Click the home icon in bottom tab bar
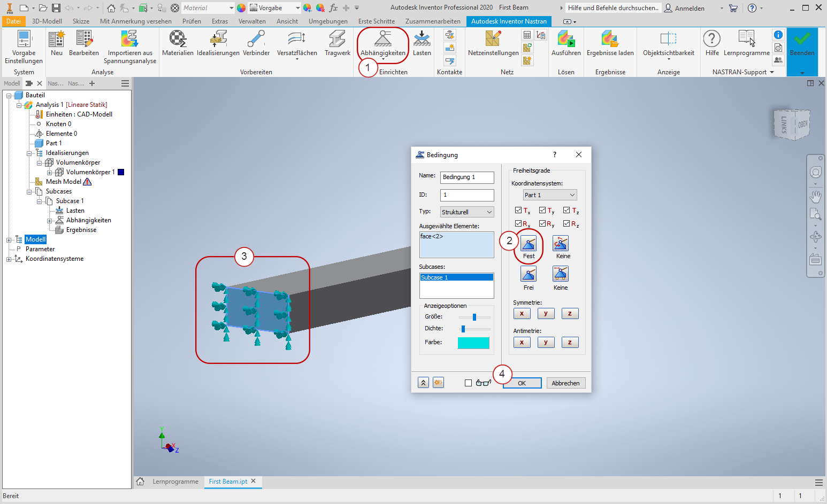 pyautogui.click(x=140, y=482)
